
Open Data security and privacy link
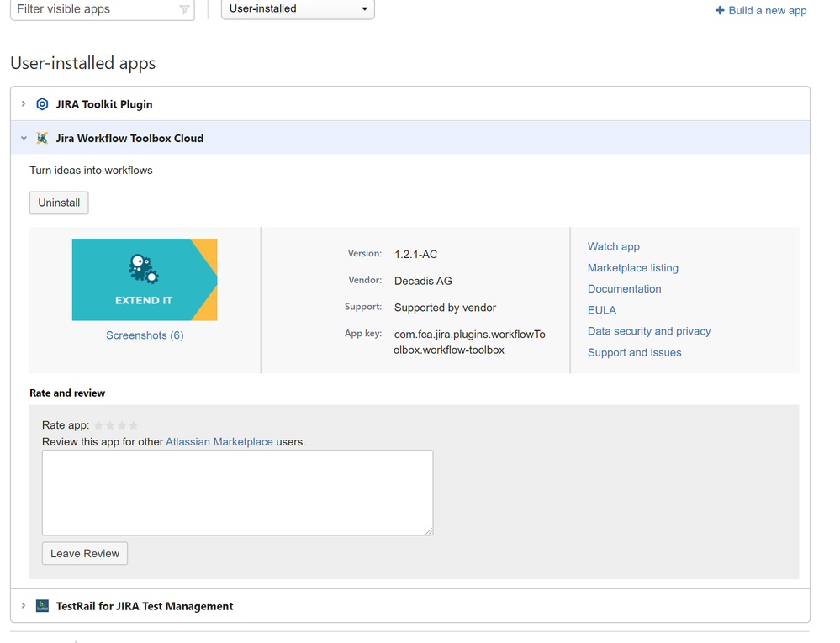[x=649, y=331]
